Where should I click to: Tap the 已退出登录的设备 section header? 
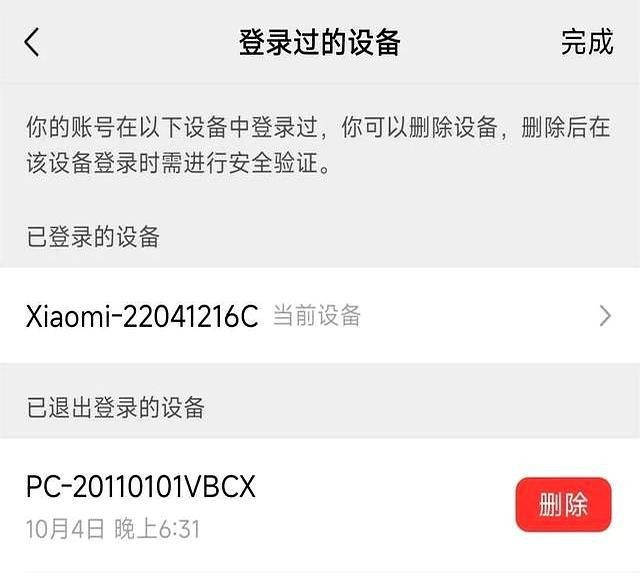coord(115,407)
